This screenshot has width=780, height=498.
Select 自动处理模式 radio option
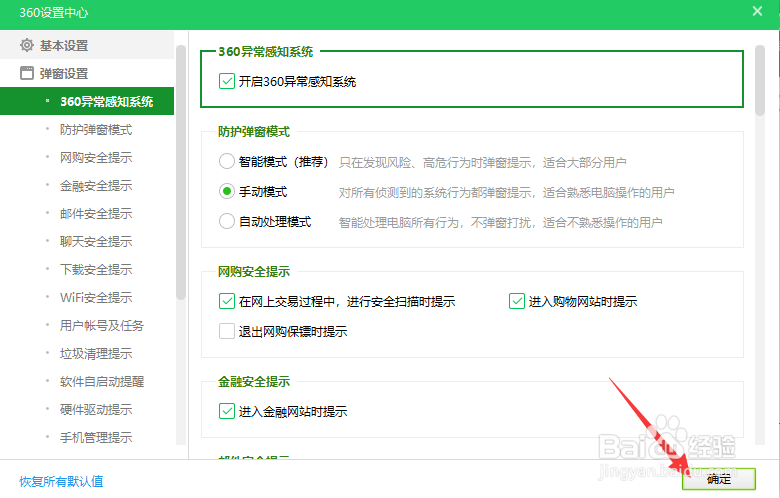pyautogui.click(x=227, y=221)
